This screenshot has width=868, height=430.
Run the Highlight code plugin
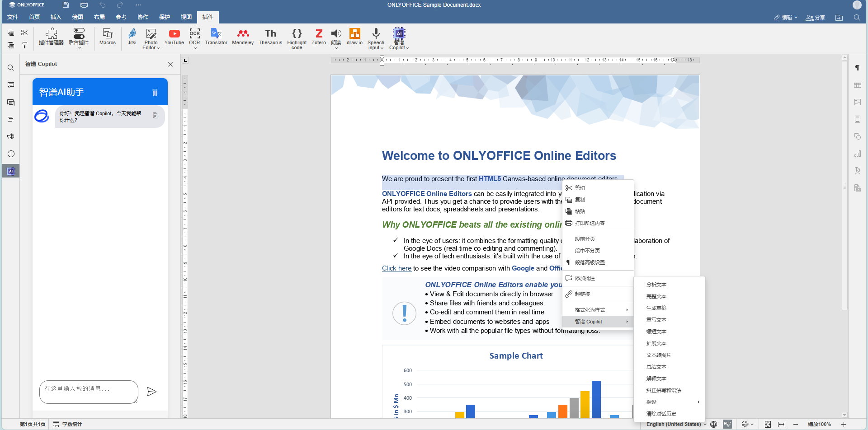coord(297,38)
